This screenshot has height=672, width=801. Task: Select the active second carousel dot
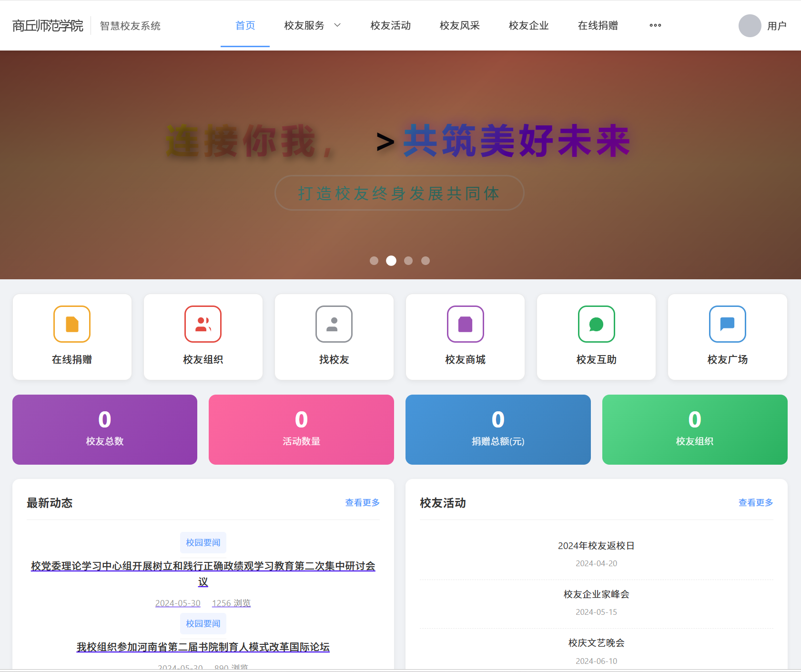pyautogui.click(x=391, y=261)
